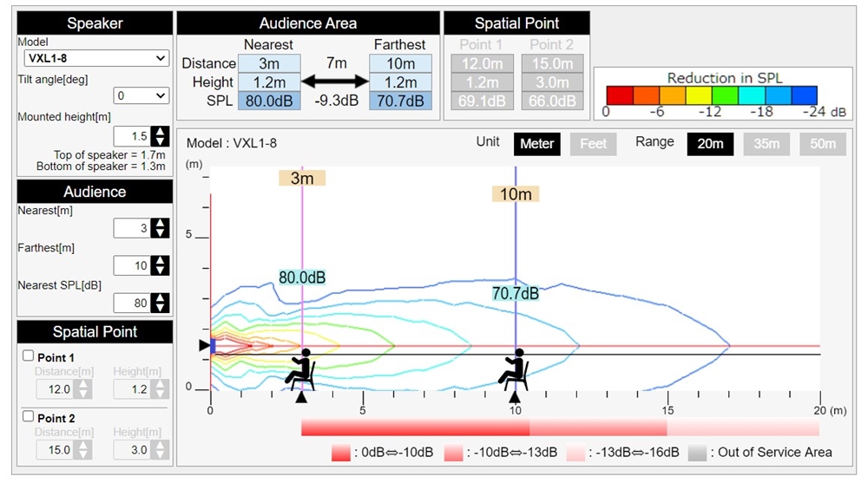The image size is (868, 483).
Task: Switch the unit to Feet
Action: tap(593, 144)
